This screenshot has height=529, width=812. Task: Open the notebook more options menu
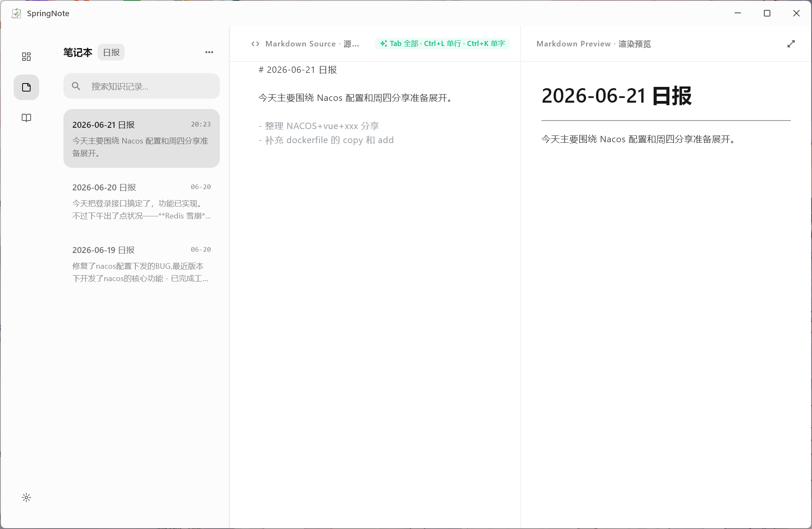tap(209, 52)
